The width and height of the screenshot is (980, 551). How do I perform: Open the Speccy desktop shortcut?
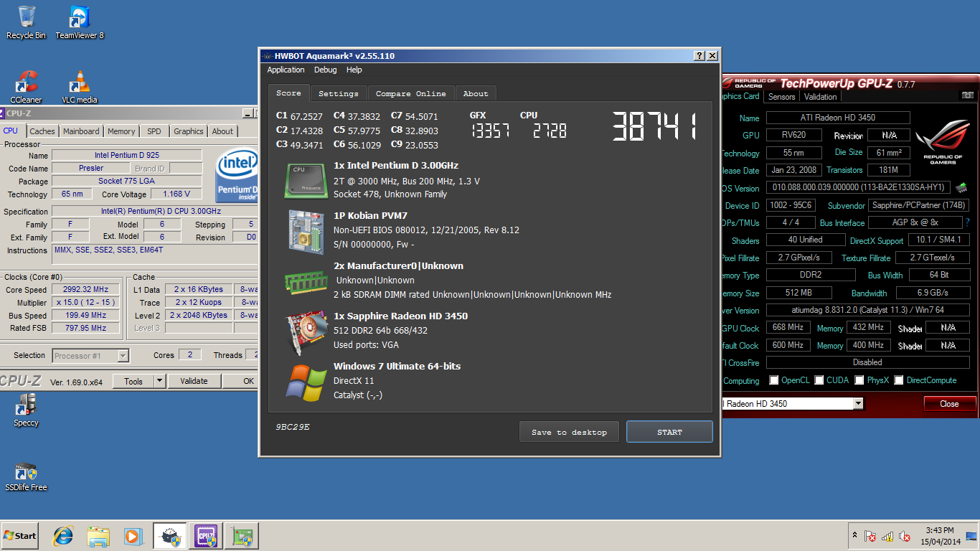point(26,410)
